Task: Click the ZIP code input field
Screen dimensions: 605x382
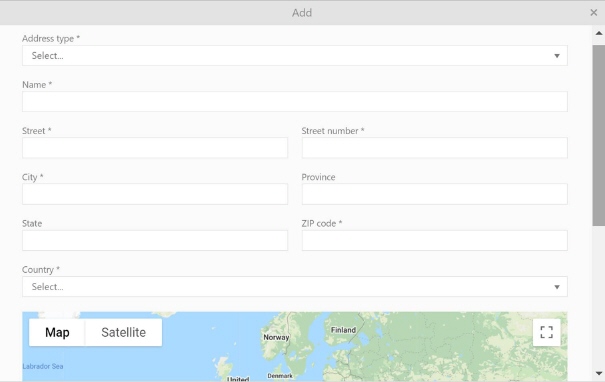Action: click(x=434, y=240)
